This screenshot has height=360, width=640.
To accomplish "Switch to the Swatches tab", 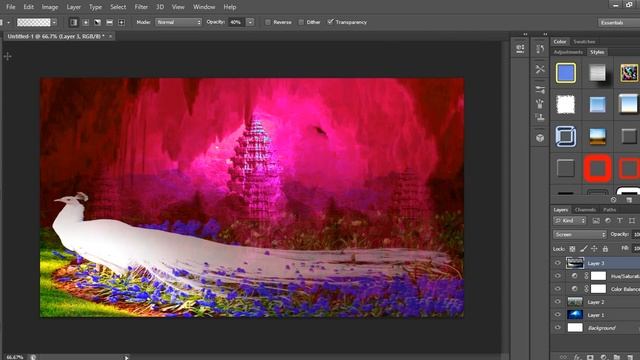I will (x=584, y=42).
